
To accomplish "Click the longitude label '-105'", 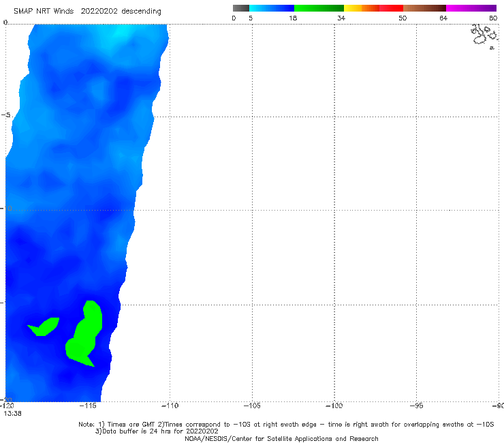I will click(x=252, y=406).
